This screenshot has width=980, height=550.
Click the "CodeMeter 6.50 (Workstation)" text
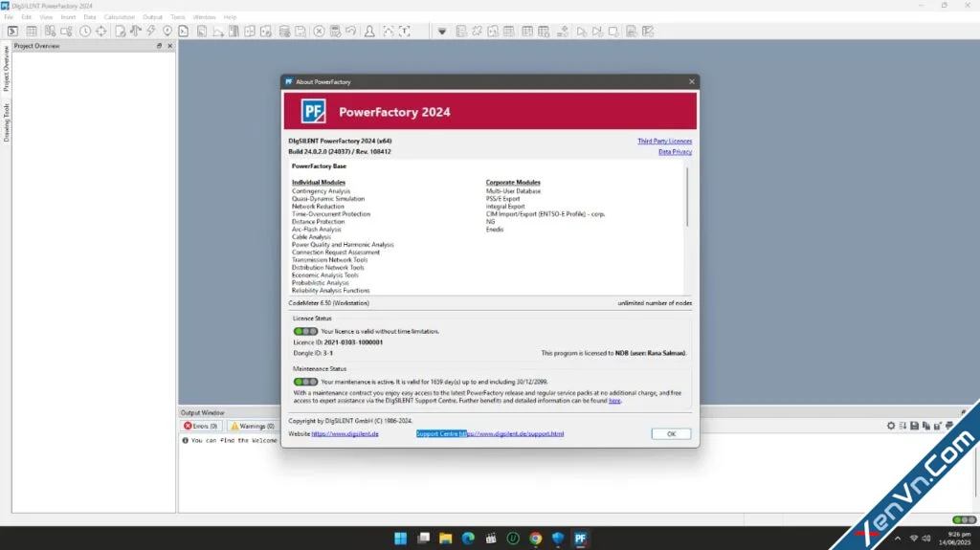(x=329, y=303)
